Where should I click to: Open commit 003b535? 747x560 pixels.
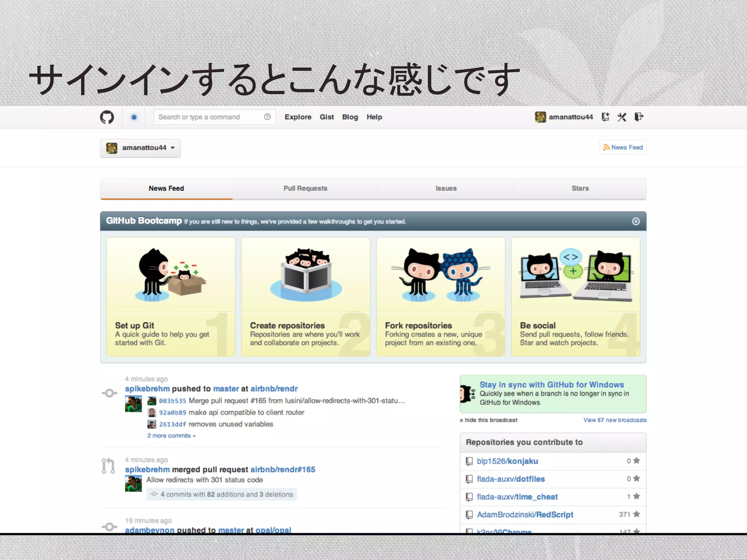(x=173, y=401)
